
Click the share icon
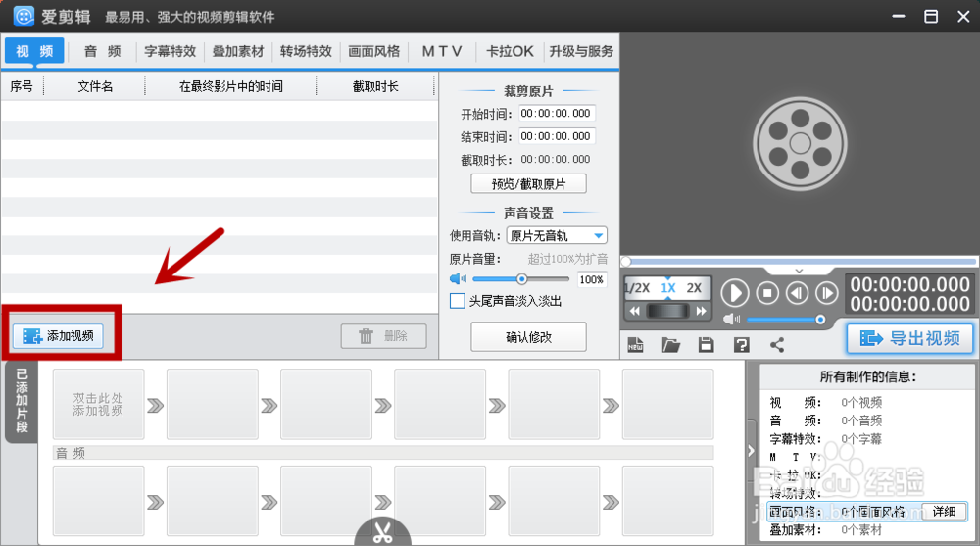[x=777, y=345]
